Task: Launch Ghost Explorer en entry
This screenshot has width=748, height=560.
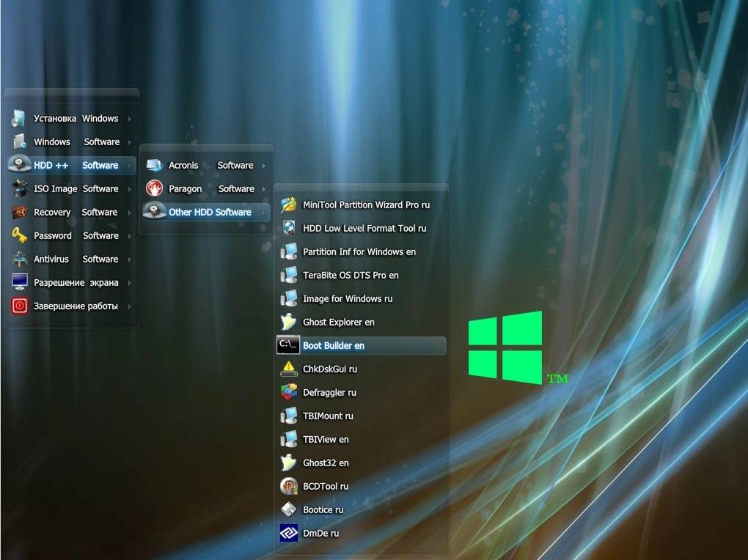Action: pyautogui.click(x=362, y=322)
